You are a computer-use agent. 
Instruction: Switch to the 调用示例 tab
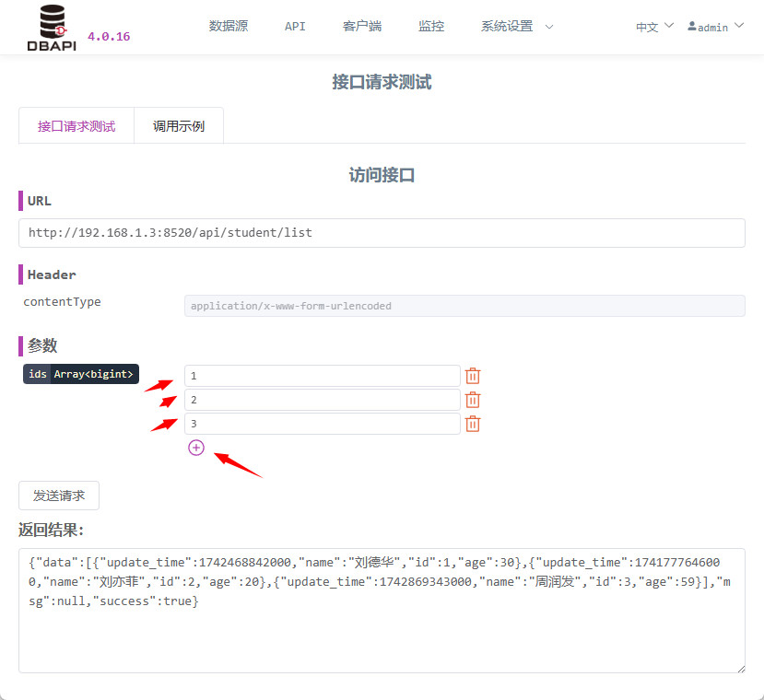(179, 126)
